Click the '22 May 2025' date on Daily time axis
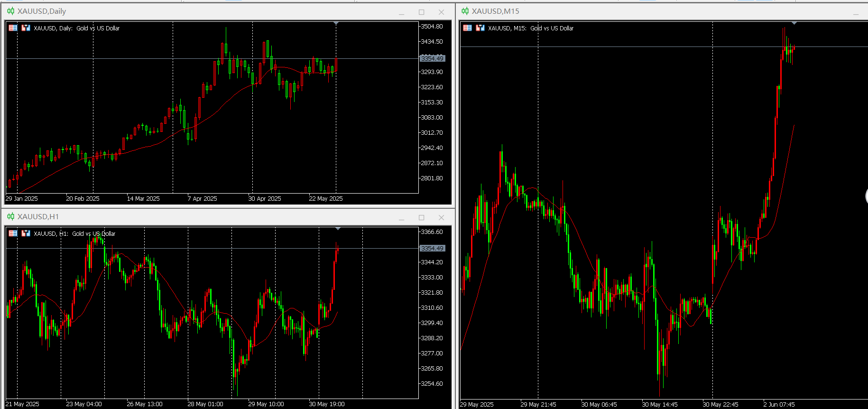Screen dimensions: 868x409 pyautogui.click(x=326, y=198)
